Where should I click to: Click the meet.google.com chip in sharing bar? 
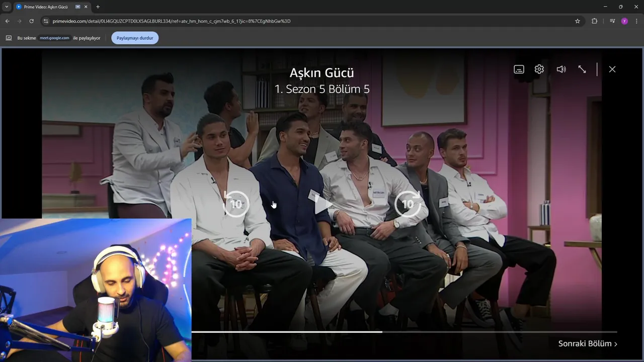pyautogui.click(x=54, y=38)
